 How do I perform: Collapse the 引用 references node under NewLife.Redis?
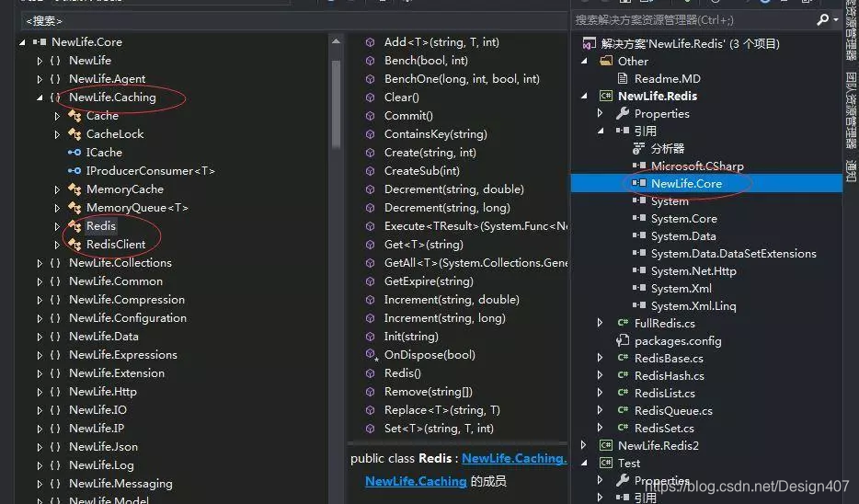click(601, 131)
